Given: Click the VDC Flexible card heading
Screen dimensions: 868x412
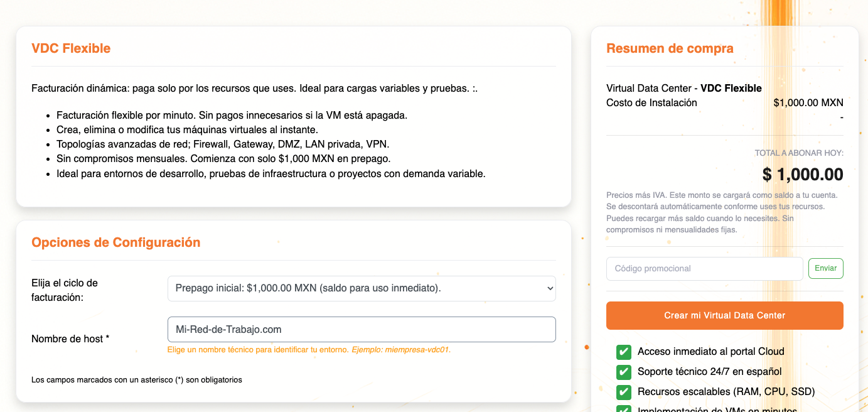Looking at the screenshot, I should pyautogui.click(x=71, y=48).
